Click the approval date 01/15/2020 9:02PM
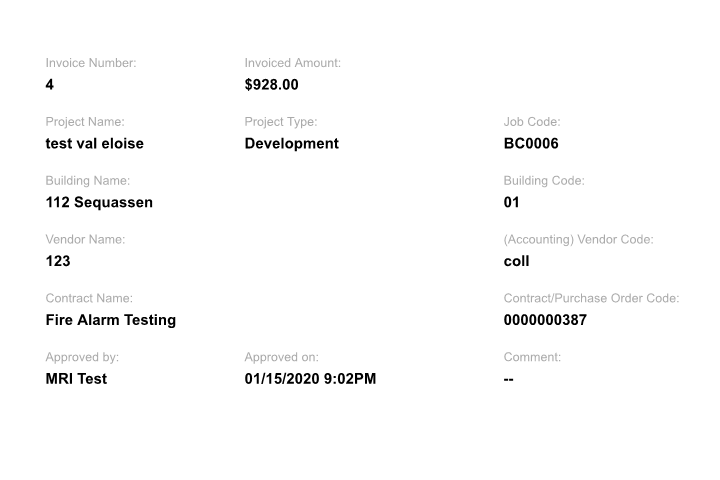This screenshot has width=720, height=480. point(310,380)
